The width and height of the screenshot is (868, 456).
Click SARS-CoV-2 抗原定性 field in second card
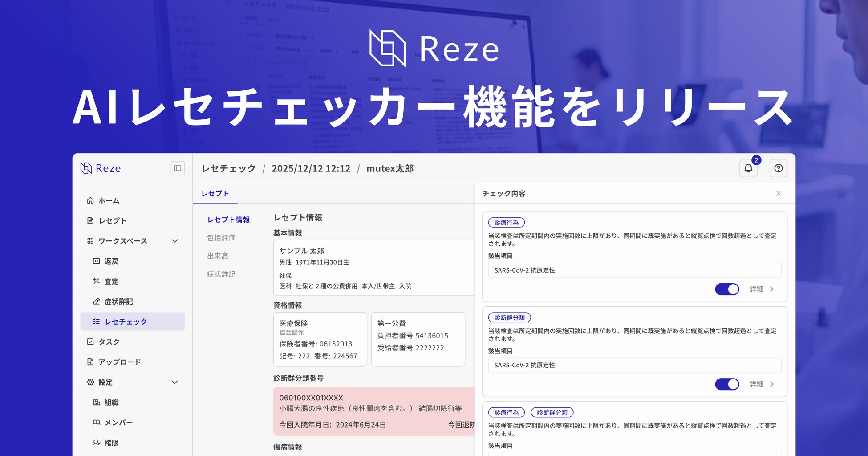635,365
